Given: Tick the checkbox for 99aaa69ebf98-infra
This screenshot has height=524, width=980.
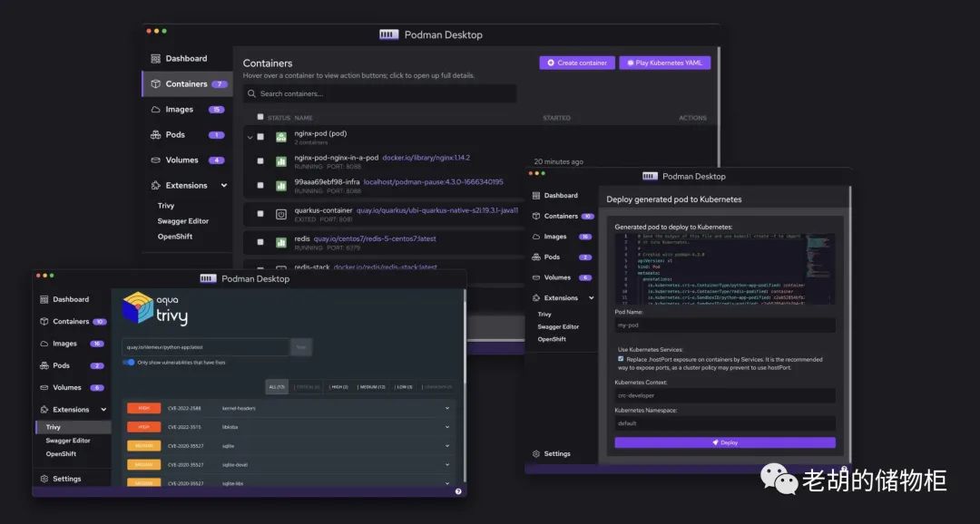Looking at the screenshot, I should coord(260,186).
